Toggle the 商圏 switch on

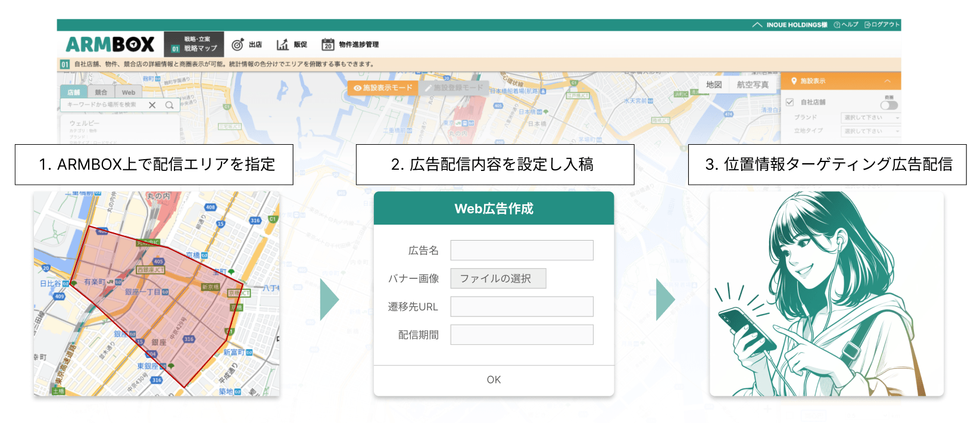coord(888,105)
